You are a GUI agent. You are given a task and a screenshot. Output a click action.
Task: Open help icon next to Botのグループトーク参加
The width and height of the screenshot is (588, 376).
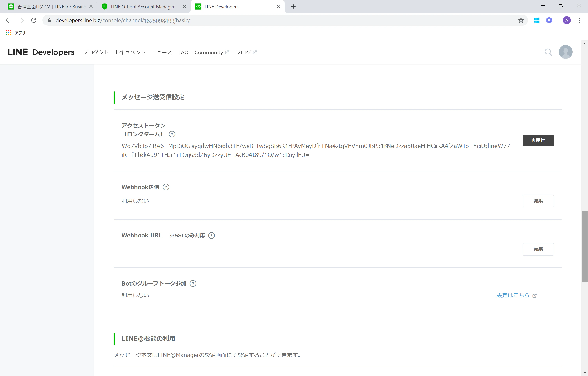[x=193, y=284]
